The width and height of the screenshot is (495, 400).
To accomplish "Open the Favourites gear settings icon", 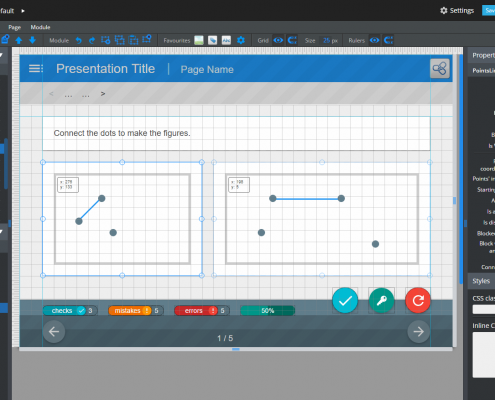I will point(241,40).
